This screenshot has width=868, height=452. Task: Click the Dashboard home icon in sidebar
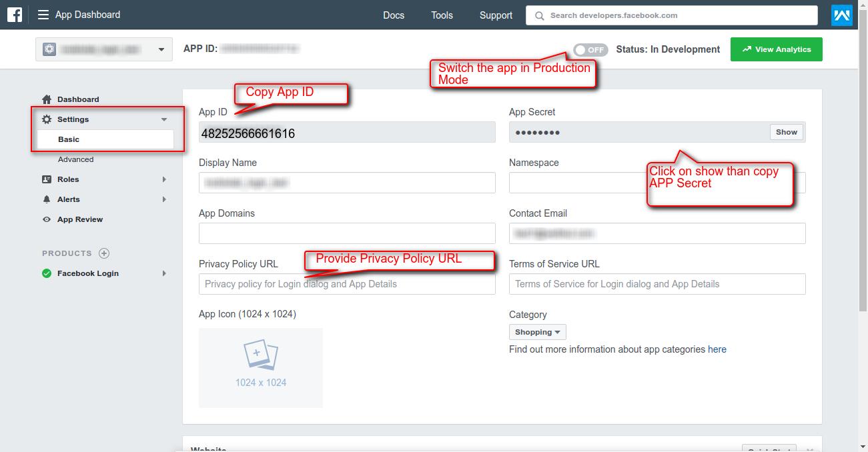(47, 99)
